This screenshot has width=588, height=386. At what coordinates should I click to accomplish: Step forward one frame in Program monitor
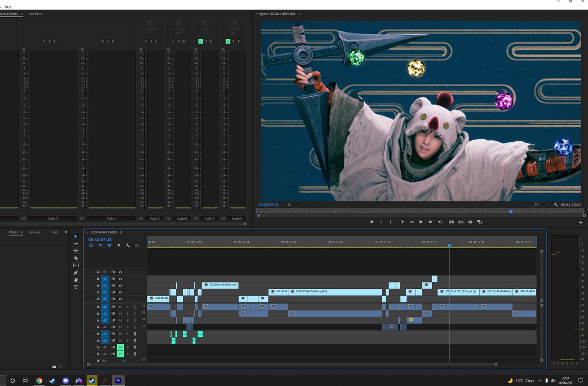click(x=430, y=222)
